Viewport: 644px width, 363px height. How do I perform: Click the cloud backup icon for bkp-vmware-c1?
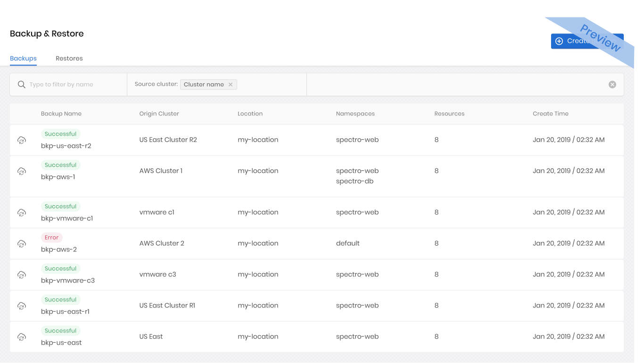click(22, 212)
